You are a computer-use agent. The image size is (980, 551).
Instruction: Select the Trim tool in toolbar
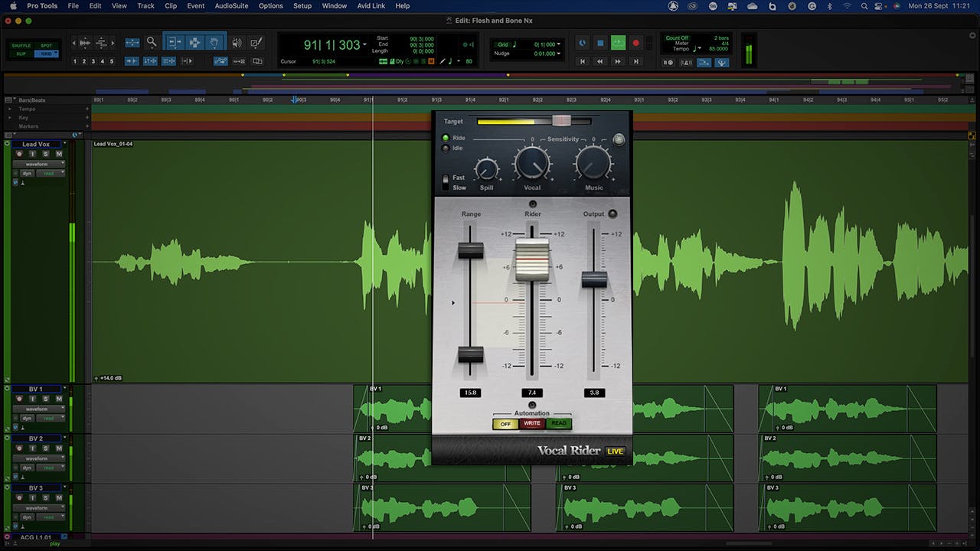[175, 42]
